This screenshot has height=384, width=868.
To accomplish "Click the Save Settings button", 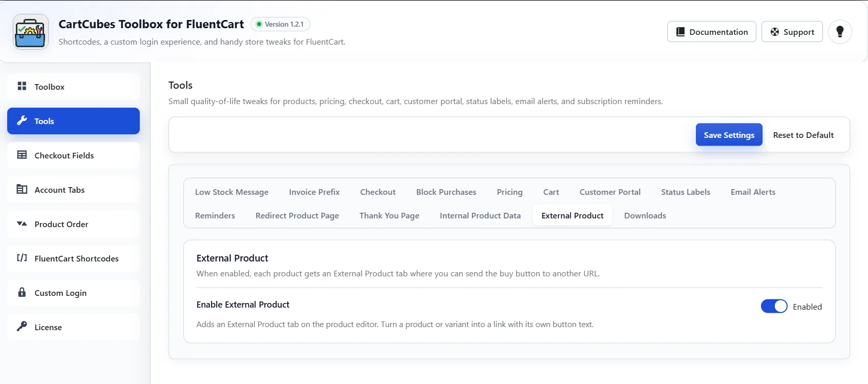I will pos(729,134).
